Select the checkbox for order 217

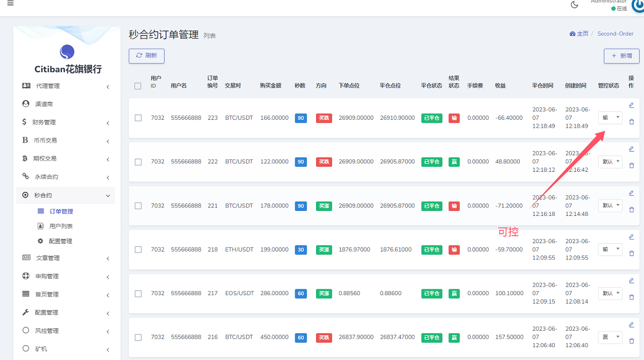(x=138, y=293)
